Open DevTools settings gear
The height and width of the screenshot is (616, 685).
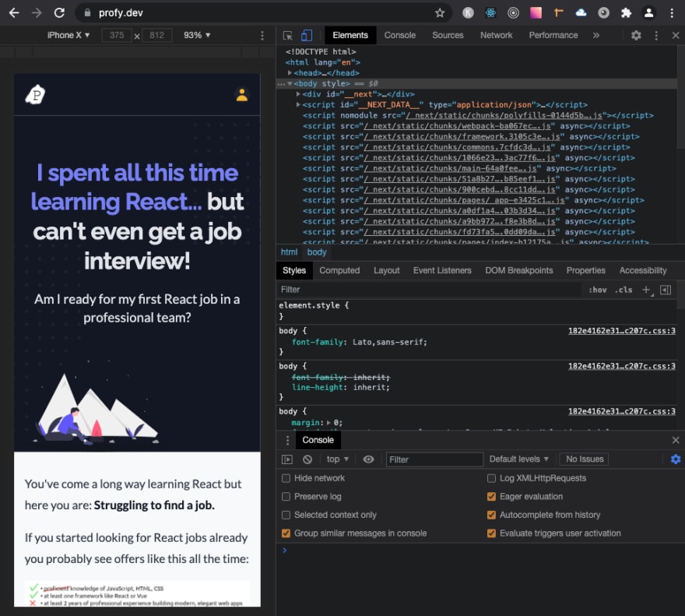point(636,35)
